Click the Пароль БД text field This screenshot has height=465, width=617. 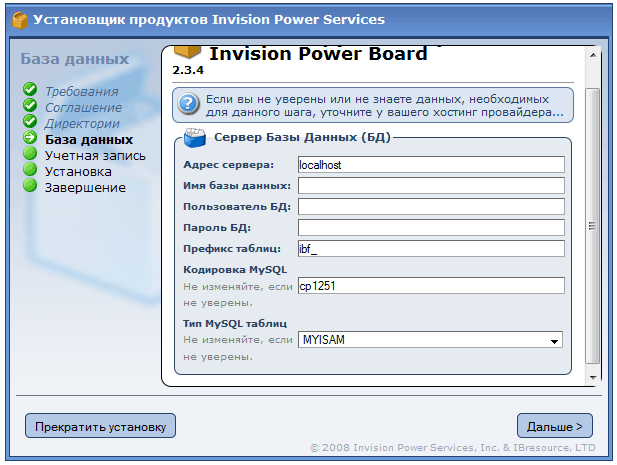tap(431, 227)
